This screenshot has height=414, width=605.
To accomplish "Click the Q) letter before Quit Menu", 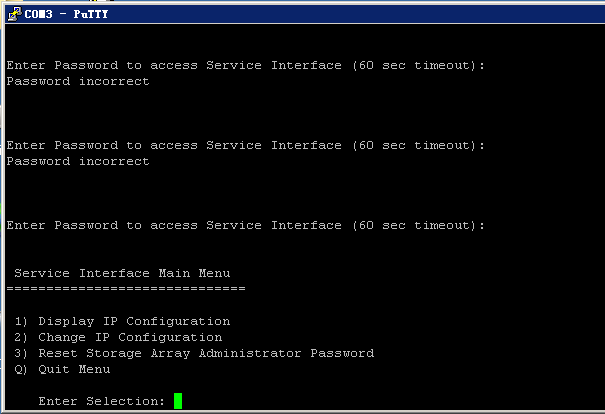I will (22, 369).
